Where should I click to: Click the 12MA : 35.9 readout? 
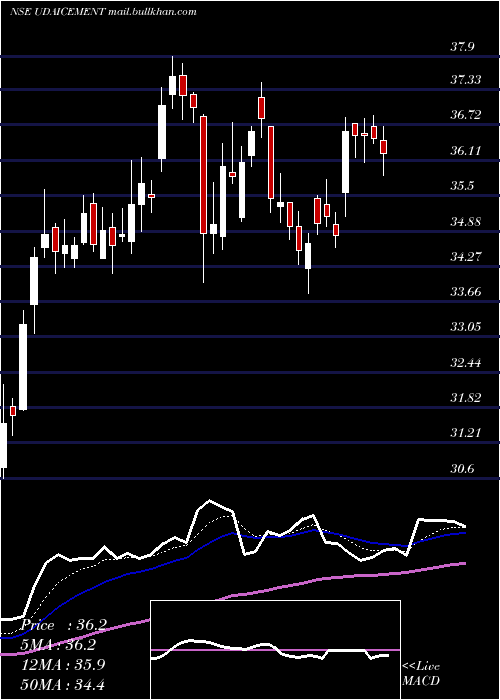click(x=63, y=665)
